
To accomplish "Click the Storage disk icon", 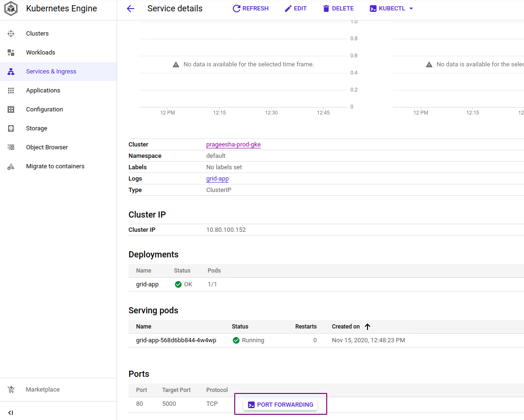I will click(11, 128).
